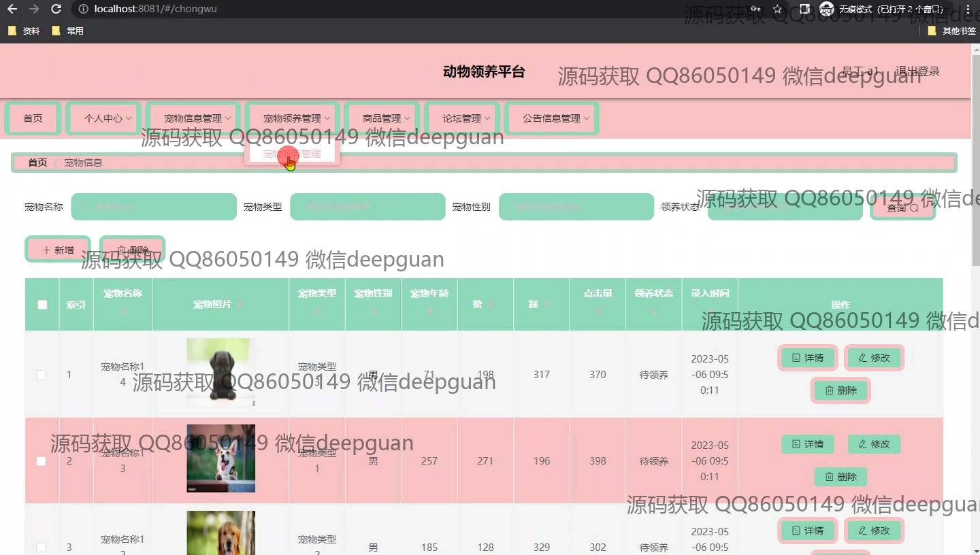Viewport: 980px width, 555px height.
Task: Focus the 宠物名称 search input
Action: click(x=154, y=207)
